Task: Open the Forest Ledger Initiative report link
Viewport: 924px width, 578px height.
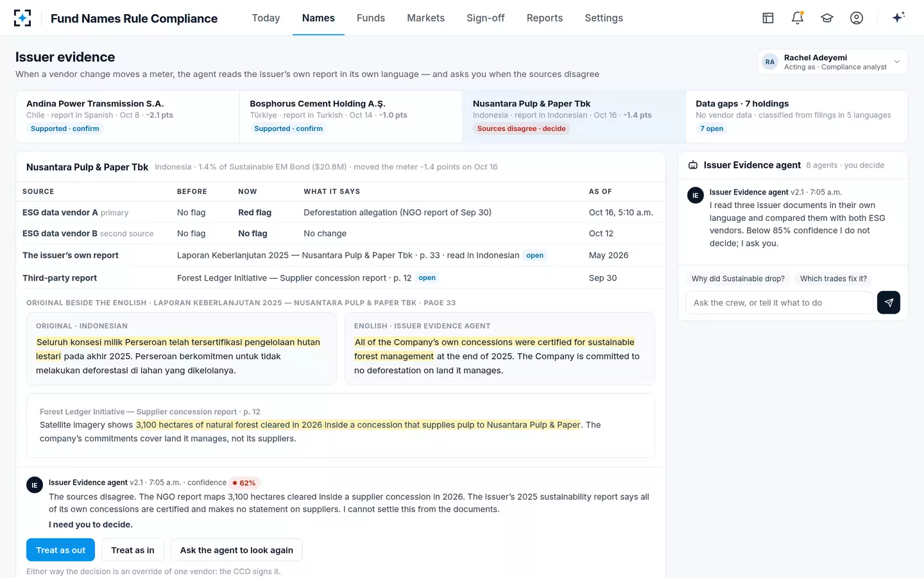Action: [427, 278]
